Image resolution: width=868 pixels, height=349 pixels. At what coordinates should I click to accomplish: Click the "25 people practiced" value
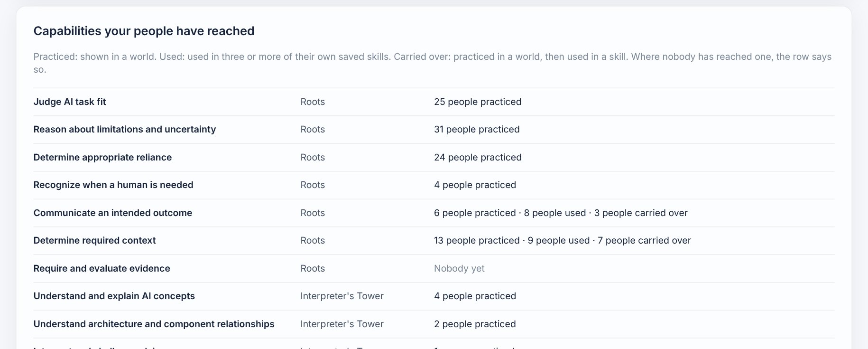(x=478, y=102)
